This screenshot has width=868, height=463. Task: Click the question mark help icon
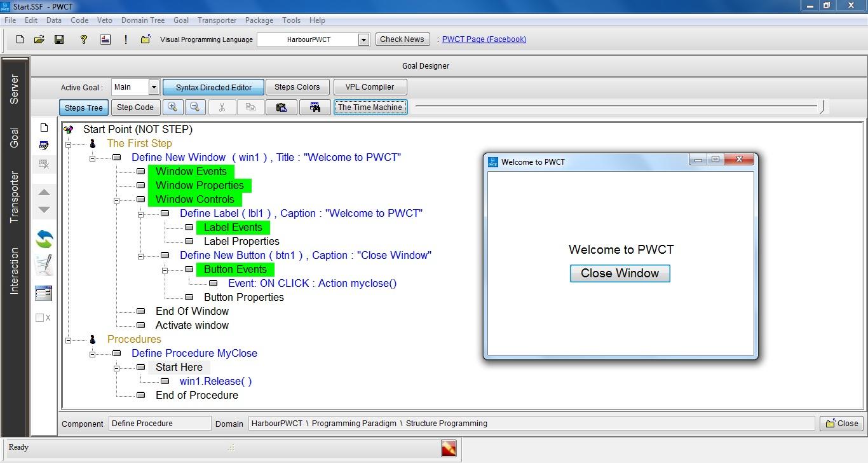83,39
